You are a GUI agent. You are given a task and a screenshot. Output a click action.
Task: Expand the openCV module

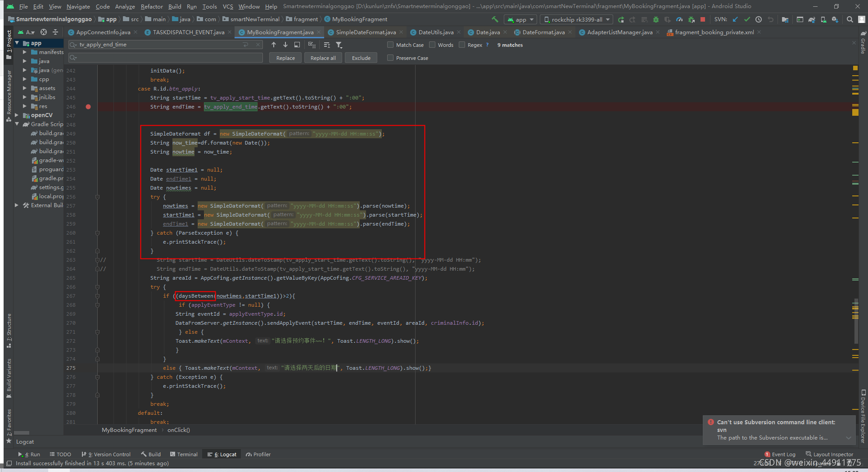pos(17,115)
